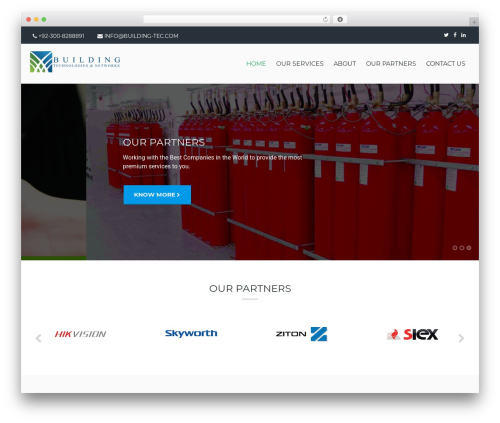The height and width of the screenshot is (423, 500).
Task: Open Contact Us menu item
Action: 445,63
